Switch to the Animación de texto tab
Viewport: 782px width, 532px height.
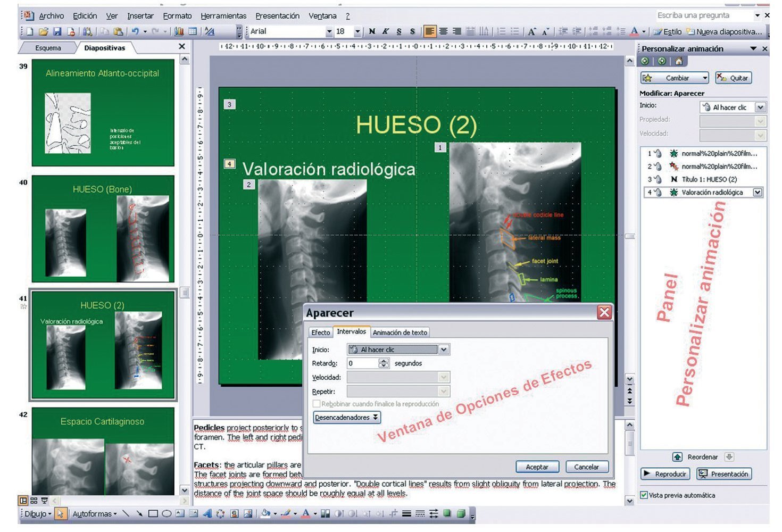pos(400,332)
